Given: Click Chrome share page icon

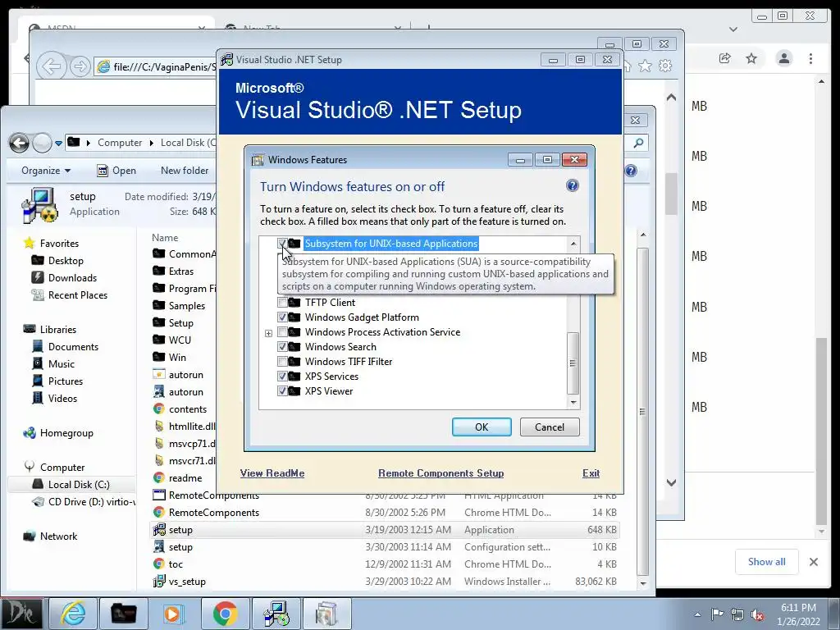Looking at the screenshot, I should pos(725,58).
